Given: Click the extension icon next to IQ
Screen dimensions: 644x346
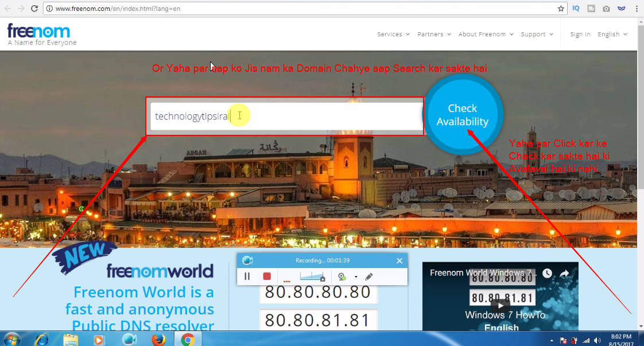Looking at the screenshot, I should pos(591,9).
